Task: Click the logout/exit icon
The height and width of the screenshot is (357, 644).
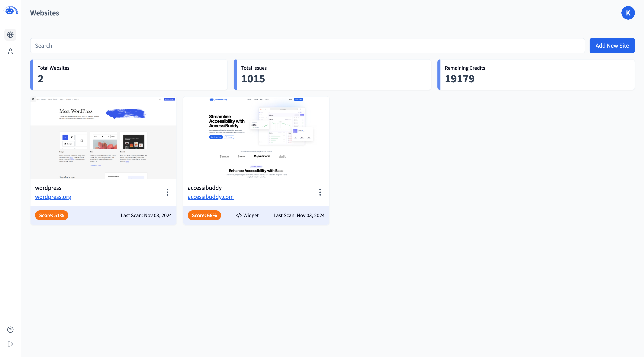Action: coord(10,344)
